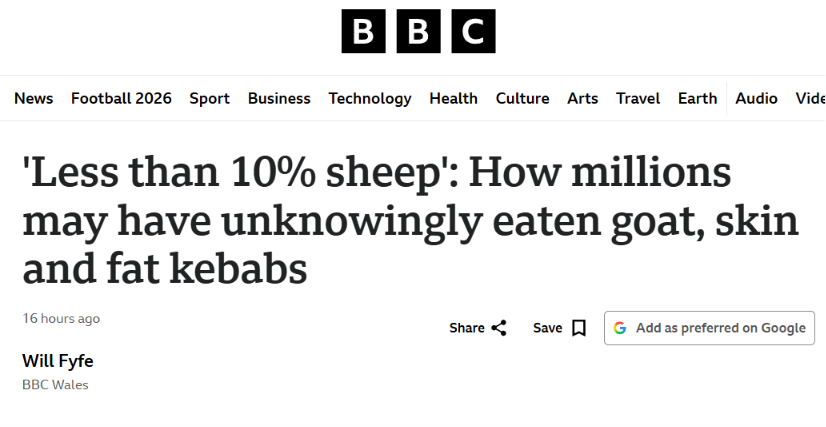Viewport: 826px width, 427px height.
Task: Open the Travel section
Action: 638,98
